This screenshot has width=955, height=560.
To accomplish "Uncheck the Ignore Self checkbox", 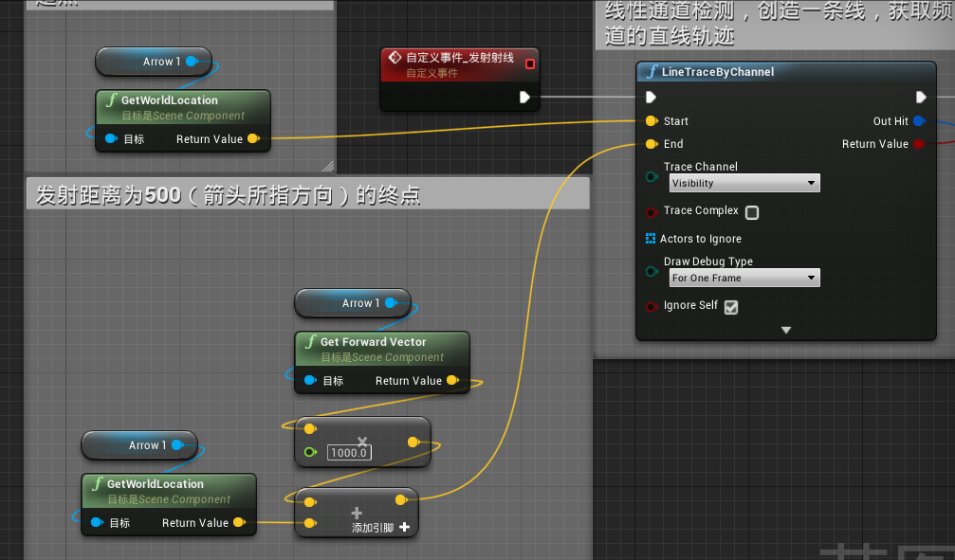I will [x=730, y=307].
